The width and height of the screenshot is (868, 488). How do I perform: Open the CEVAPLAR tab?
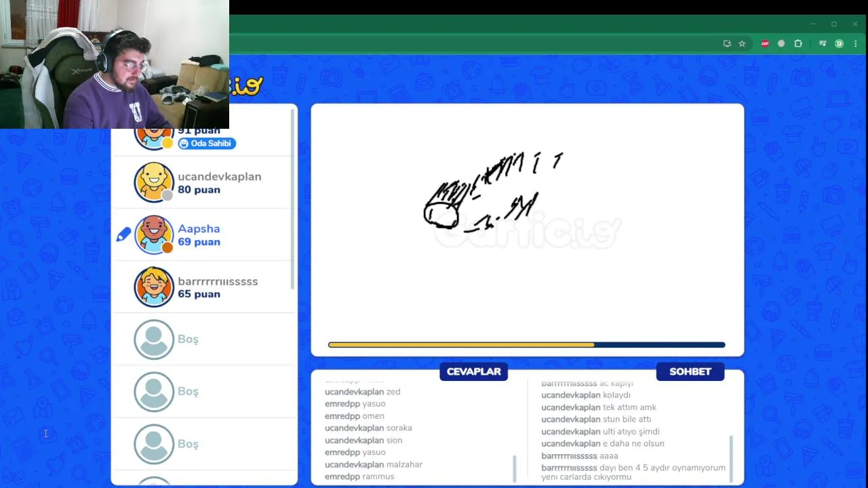click(473, 371)
